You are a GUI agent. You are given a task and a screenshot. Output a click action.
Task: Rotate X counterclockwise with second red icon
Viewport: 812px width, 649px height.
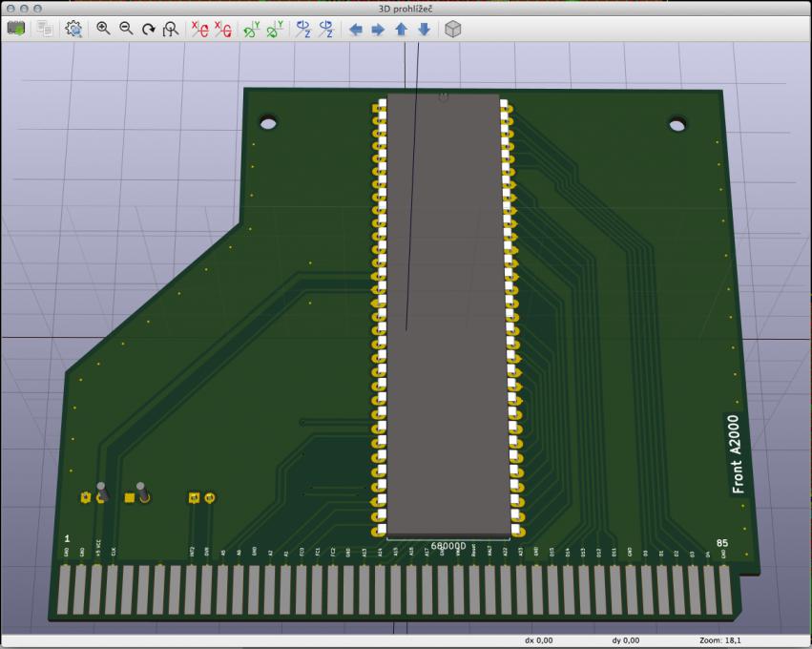coord(222,29)
